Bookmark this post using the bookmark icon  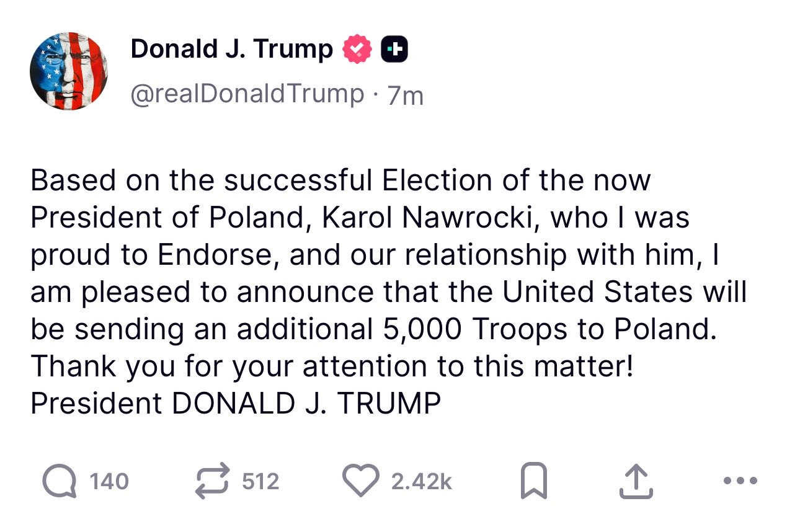[x=533, y=482]
